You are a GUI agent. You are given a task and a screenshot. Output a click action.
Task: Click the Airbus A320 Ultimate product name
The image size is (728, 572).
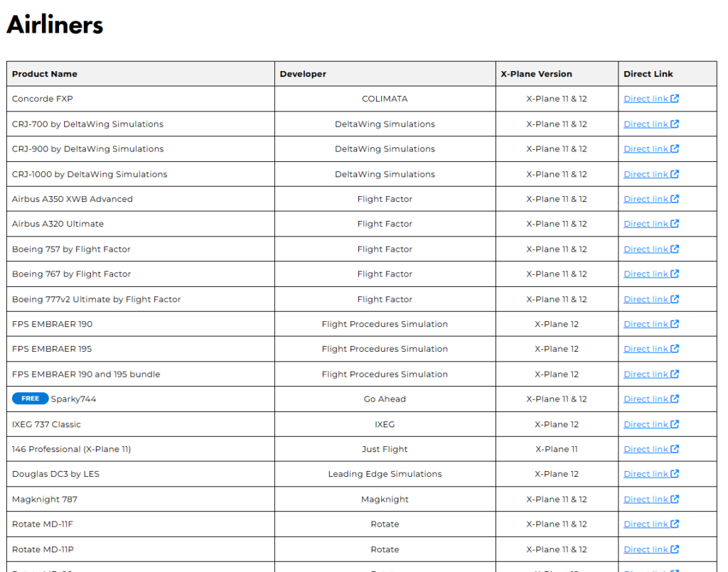[x=58, y=224]
